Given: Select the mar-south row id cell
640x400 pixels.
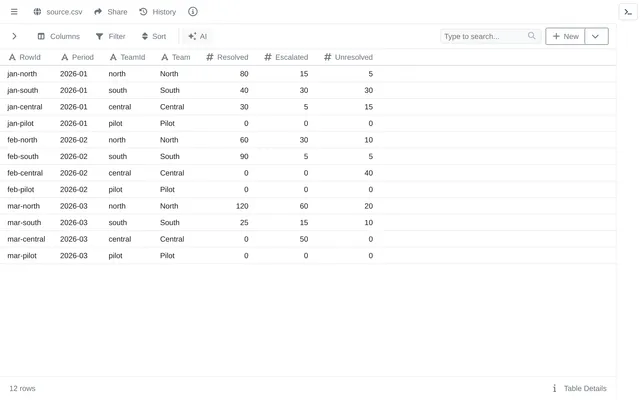Looking at the screenshot, I should [24, 222].
